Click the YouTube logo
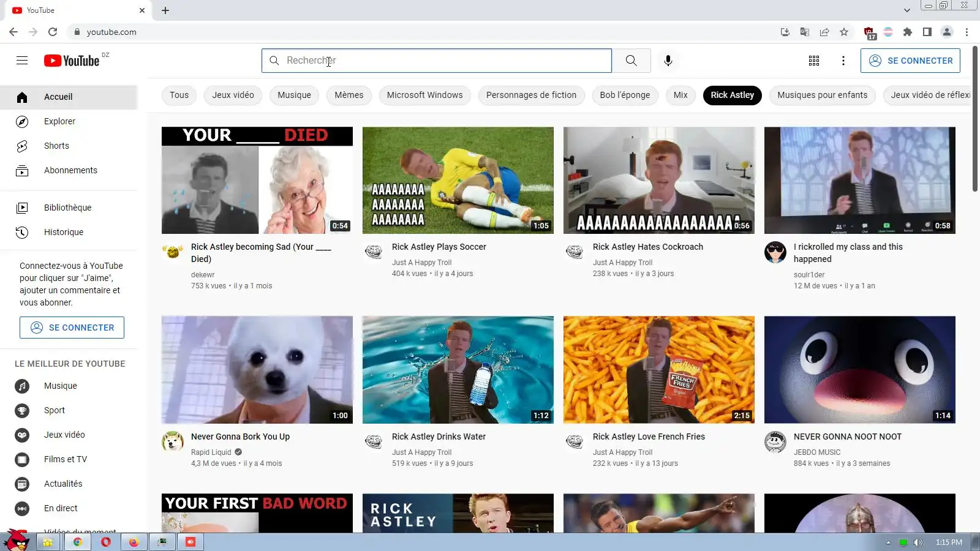This screenshot has height=551, width=980. [x=72, y=61]
